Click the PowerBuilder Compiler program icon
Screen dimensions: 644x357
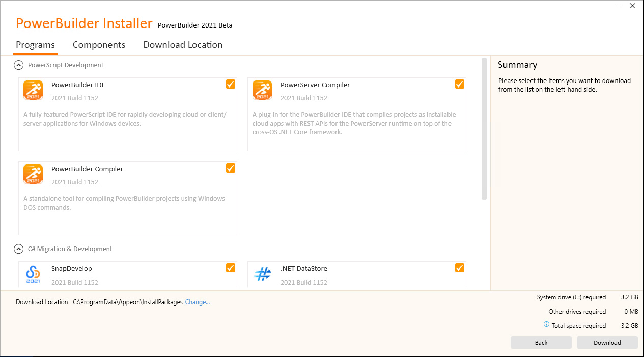pyautogui.click(x=33, y=174)
